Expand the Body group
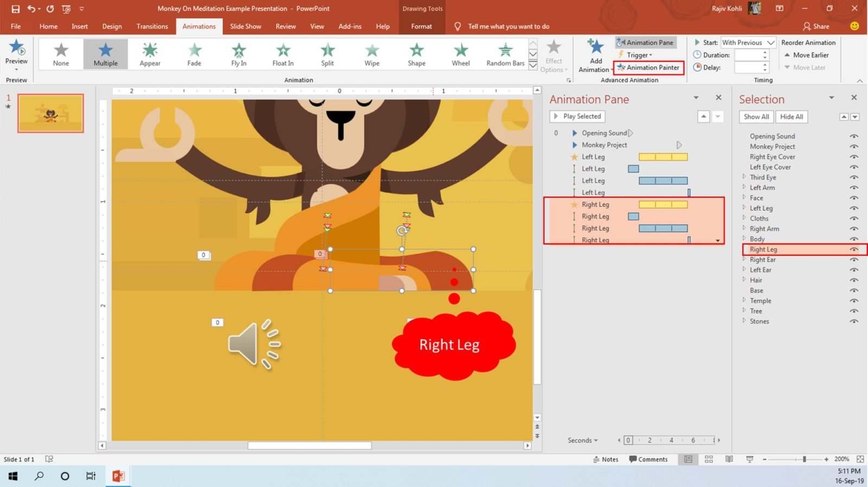This screenshot has height=487, width=868. pyautogui.click(x=744, y=239)
